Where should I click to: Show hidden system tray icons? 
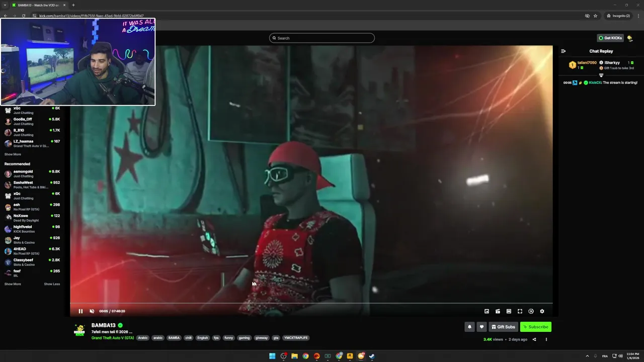587,356
